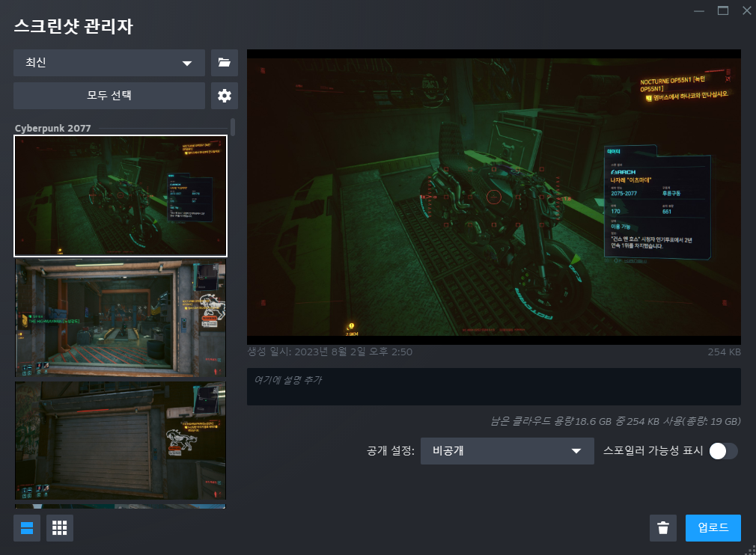The height and width of the screenshot is (555, 756).
Task: Select the closed garage shutter thumbnail
Action: coord(121,441)
